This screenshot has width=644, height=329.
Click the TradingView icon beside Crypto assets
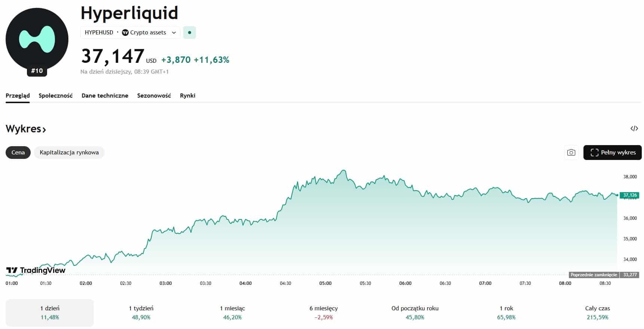tap(125, 33)
